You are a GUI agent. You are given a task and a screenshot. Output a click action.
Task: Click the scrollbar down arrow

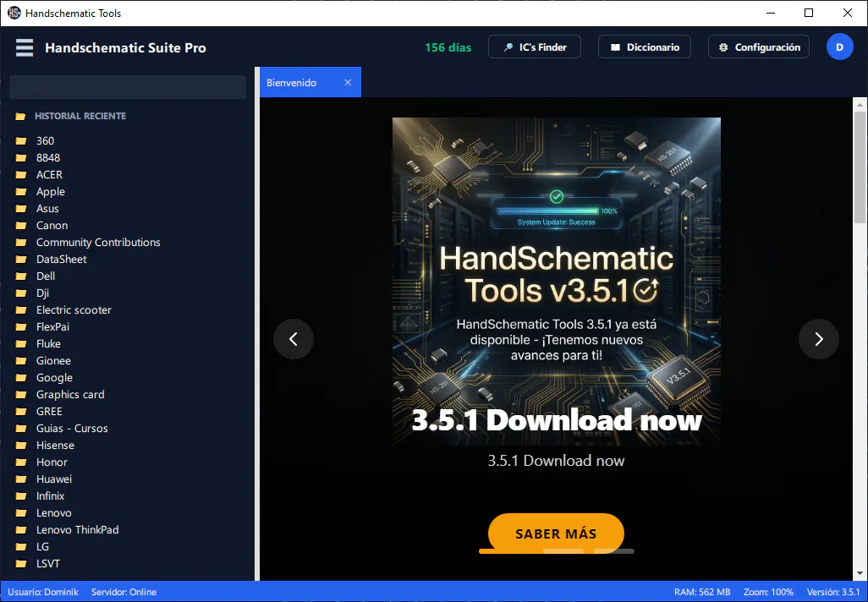[860, 574]
